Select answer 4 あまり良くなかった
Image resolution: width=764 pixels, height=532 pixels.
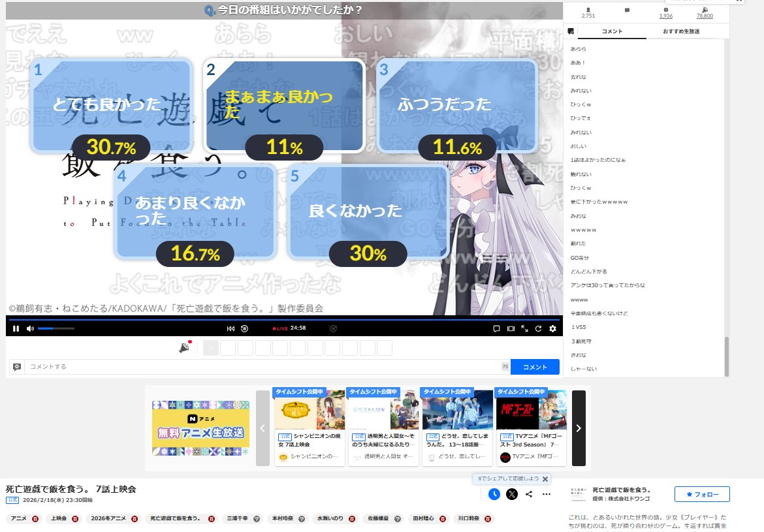click(195, 212)
